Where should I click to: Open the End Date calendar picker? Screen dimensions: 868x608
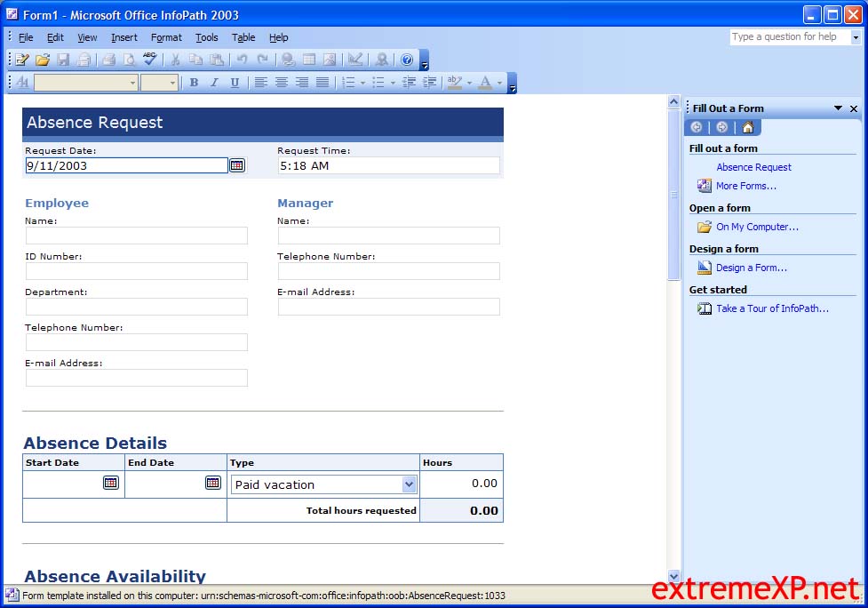(x=213, y=483)
